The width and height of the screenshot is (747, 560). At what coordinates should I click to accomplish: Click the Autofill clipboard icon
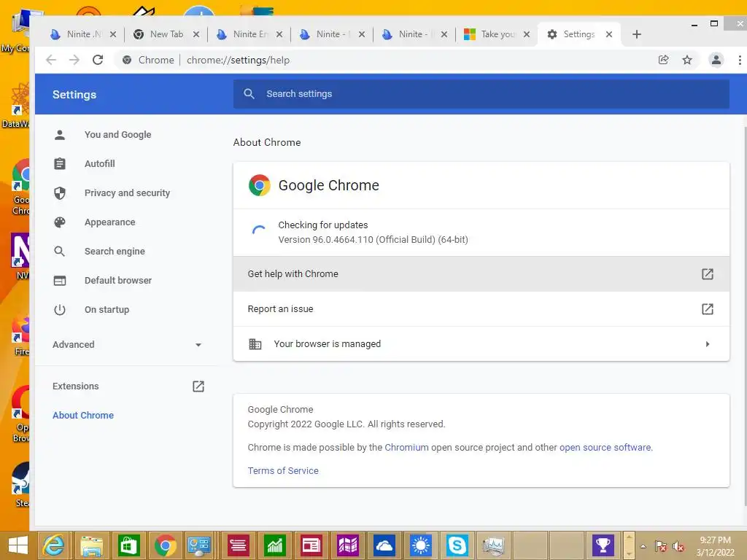[60, 164]
